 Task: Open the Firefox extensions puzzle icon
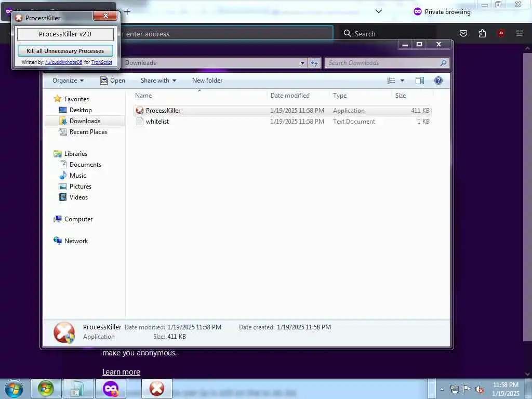(482, 33)
